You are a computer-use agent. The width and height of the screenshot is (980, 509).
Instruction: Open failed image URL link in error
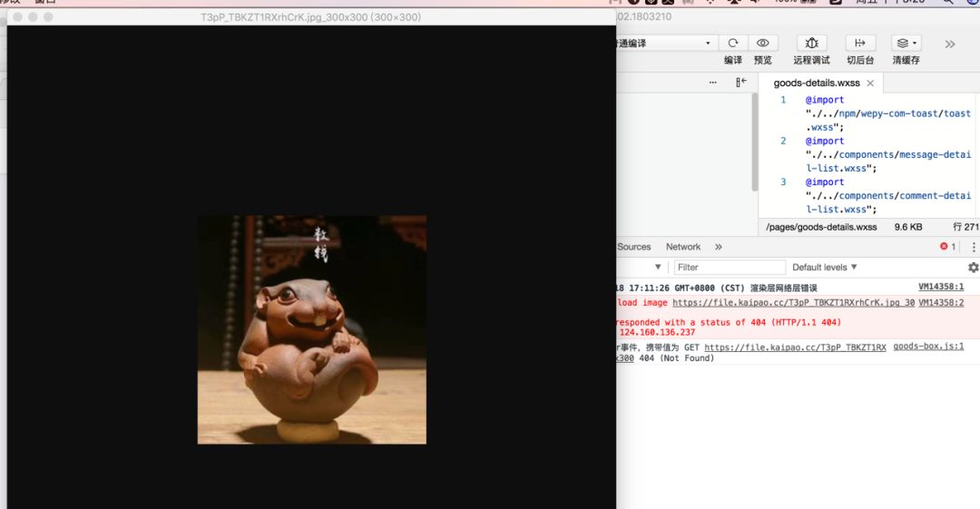pyautogui.click(x=793, y=302)
